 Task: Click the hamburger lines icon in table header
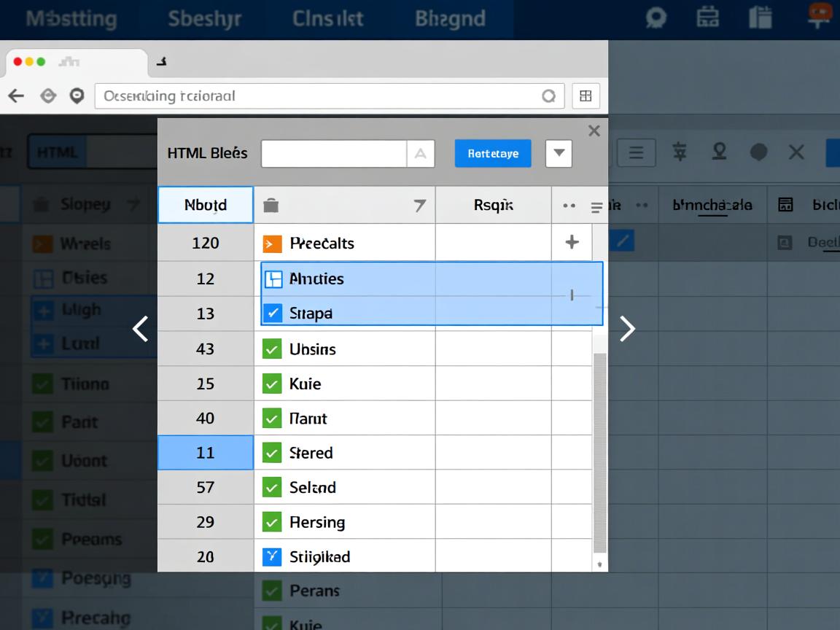[596, 208]
